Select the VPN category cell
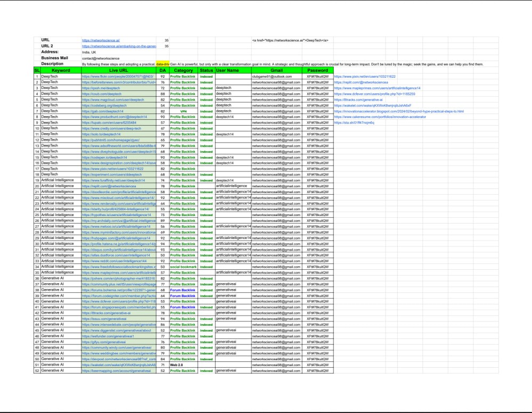532x413 pixels. click(183, 111)
